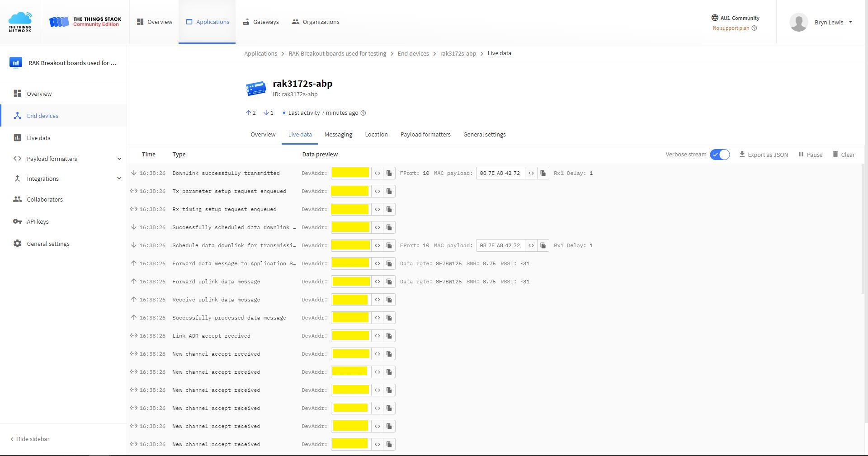Clear the live data events
The image size is (868, 456).
pyautogui.click(x=844, y=155)
